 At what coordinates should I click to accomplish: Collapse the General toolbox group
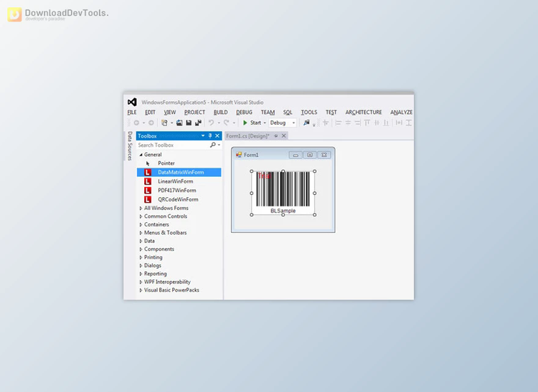click(141, 155)
